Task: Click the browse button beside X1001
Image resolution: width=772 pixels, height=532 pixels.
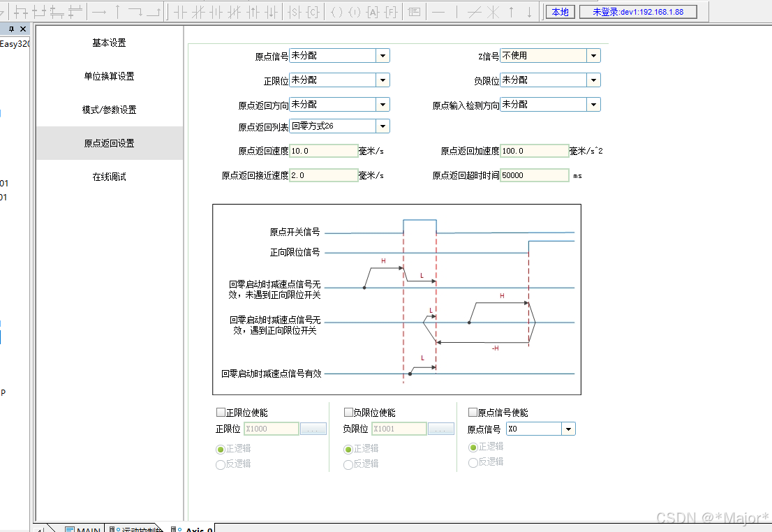Action: [440, 429]
